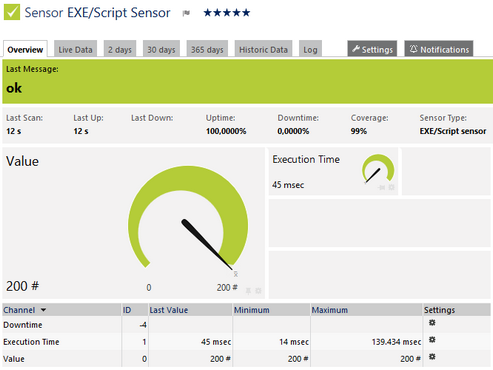Open settings gear for Execution Time channel
Screen dimensions: 493x370
tap(432, 340)
